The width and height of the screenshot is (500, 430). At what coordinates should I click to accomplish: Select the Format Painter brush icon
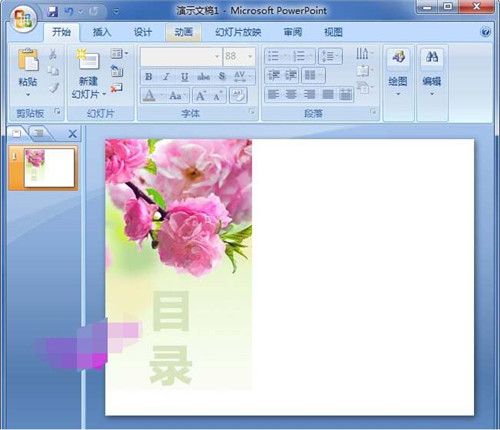pyautogui.click(x=53, y=88)
